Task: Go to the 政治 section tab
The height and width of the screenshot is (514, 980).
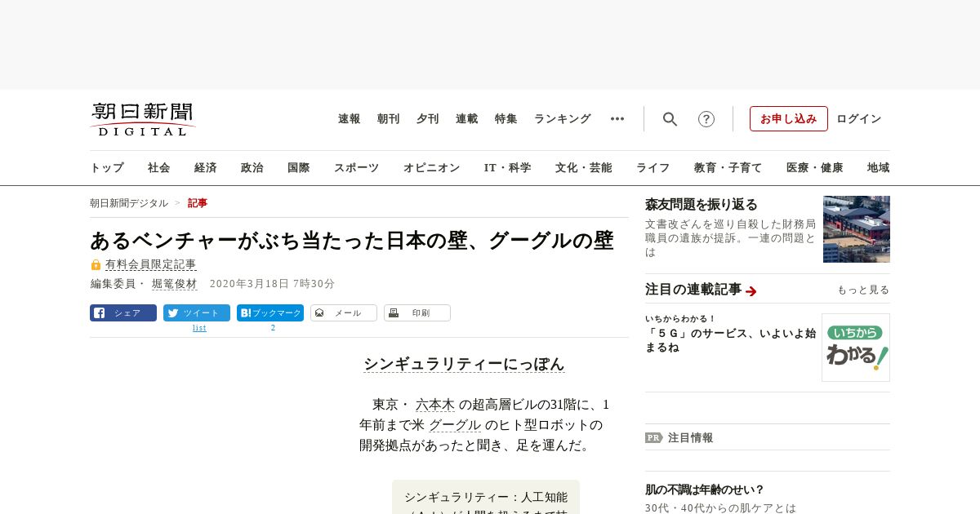Action: [252, 168]
